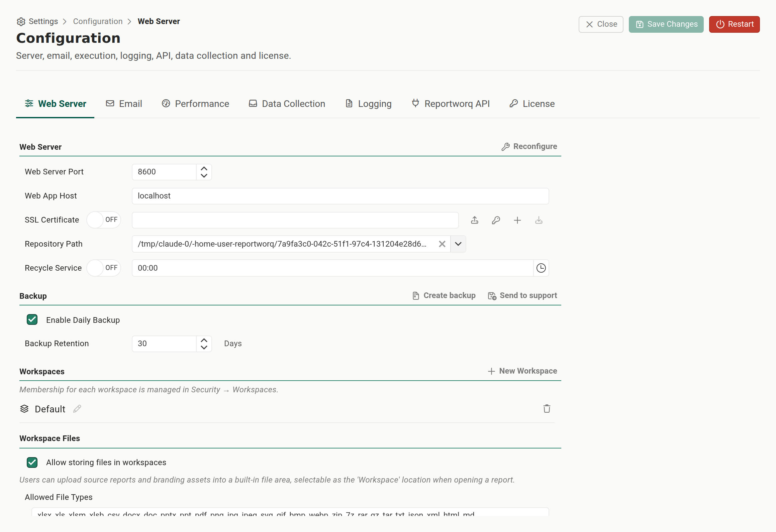
Task: Open the Reportworq API tab
Action: (451, 104)
